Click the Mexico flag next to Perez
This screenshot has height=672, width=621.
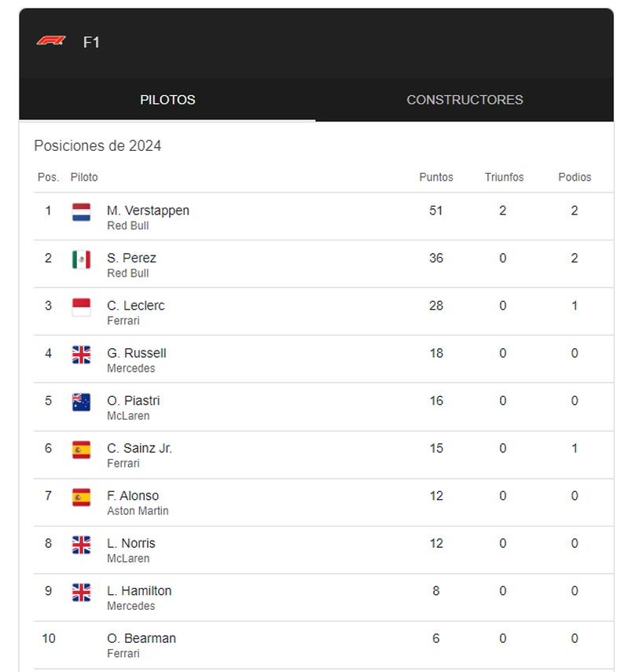[x=82, y=259]
